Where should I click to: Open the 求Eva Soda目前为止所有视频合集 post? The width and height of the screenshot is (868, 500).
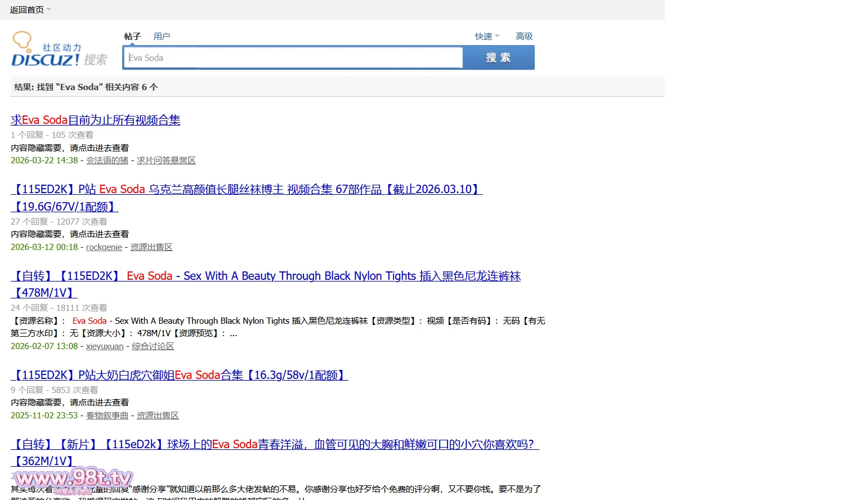point(96,120)
